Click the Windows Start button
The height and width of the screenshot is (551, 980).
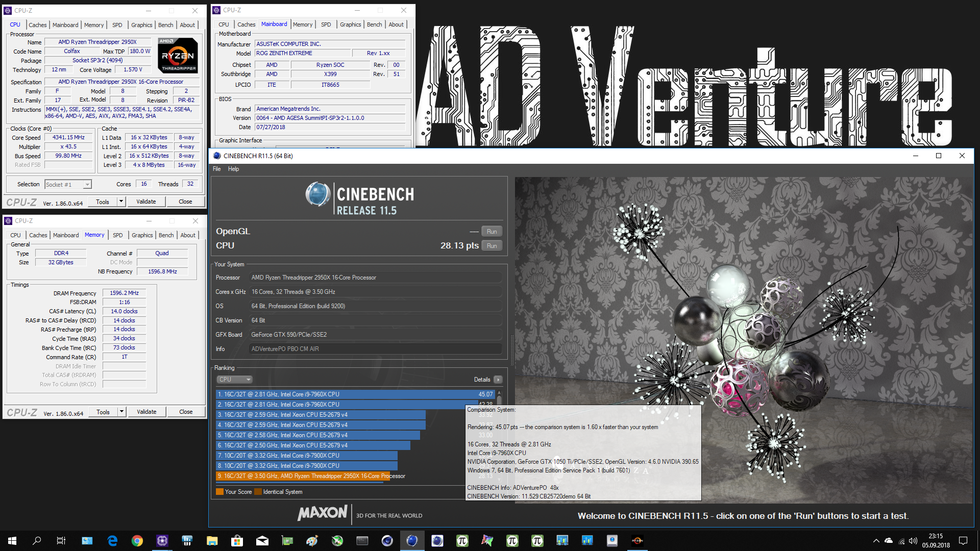12,541
